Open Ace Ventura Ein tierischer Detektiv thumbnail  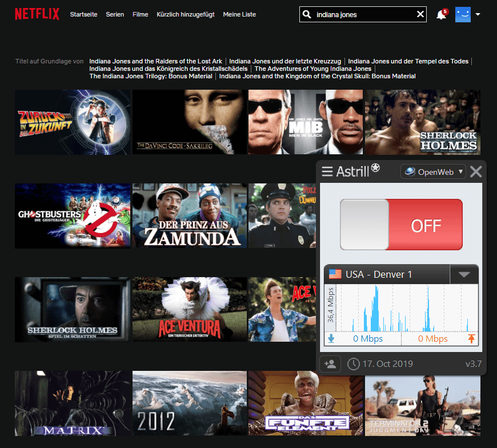pos(190,310)
